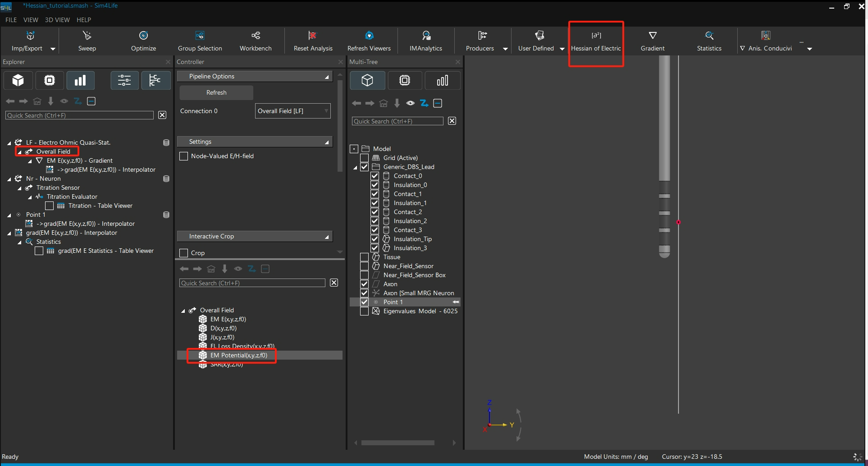Image resolution: width=868 pixels, height=466 pixels.
Task: Open the FILE menu
Action: pos(11,20)
